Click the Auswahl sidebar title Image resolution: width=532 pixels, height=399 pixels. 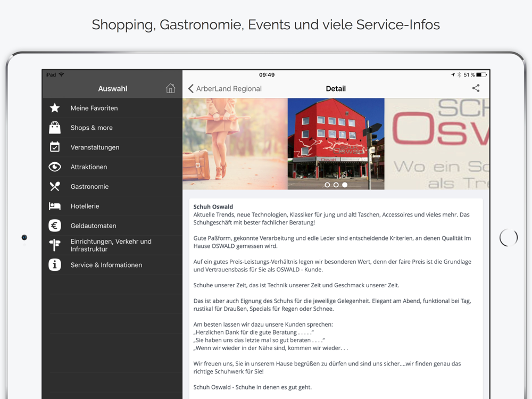coord(112,88)
